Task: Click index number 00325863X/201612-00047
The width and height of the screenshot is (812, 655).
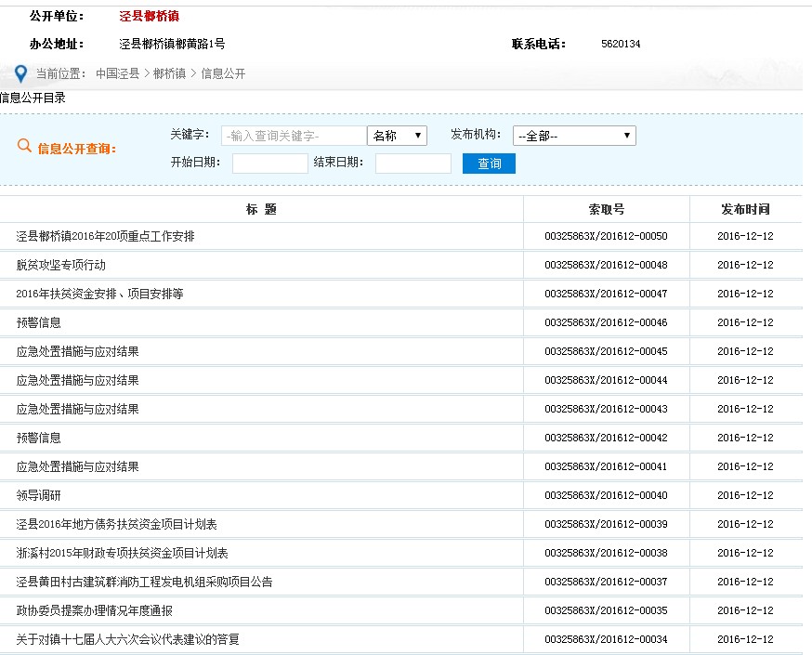Action: 607,295
